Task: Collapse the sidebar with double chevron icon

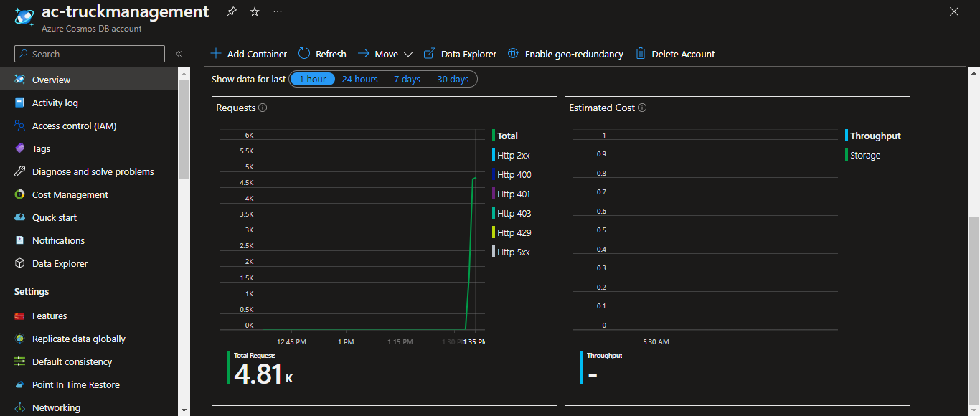Action: 179,54
